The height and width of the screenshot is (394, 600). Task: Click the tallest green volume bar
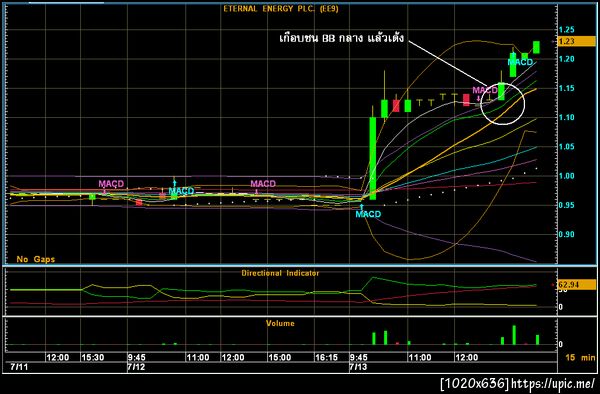pyautogui.click(x=514, y=335)
